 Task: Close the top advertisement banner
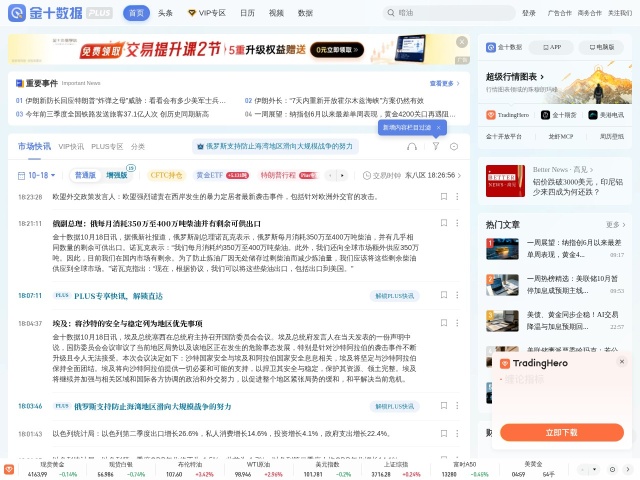click(462, 42)
